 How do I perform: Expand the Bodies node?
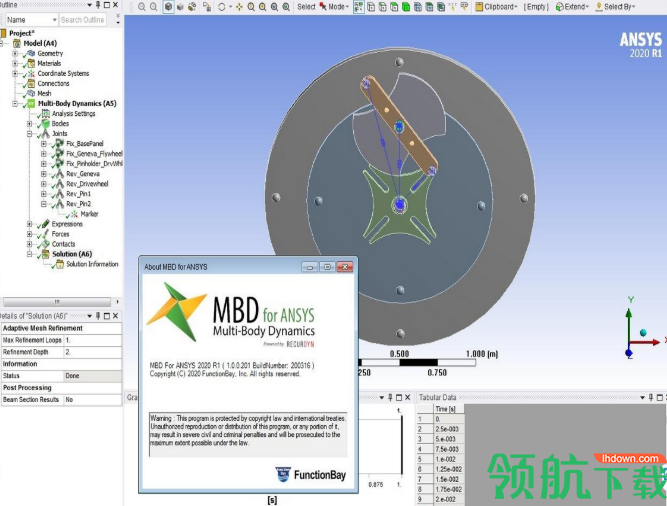pyautogui.click(x=29, y=124)
